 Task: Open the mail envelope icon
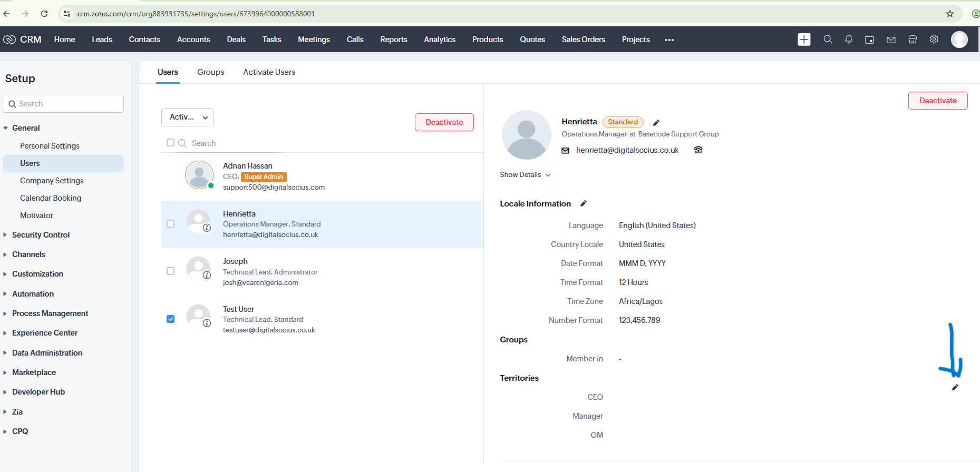tap(891, 40)
